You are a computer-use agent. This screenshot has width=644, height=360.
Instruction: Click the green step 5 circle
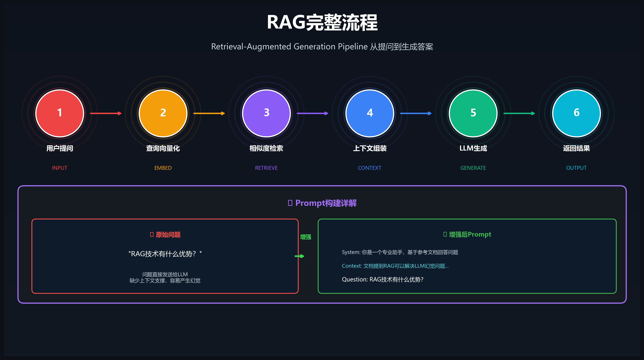[473, 113]
